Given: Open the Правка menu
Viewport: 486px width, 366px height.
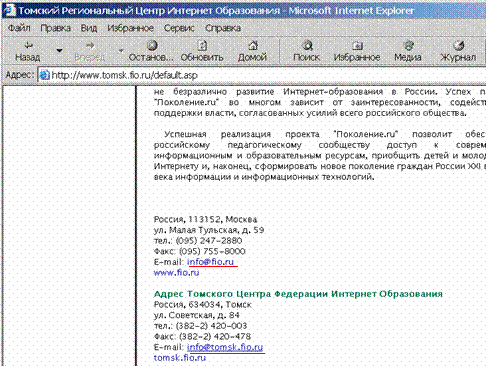Looking at the screenshot, I should coord(55,28).
